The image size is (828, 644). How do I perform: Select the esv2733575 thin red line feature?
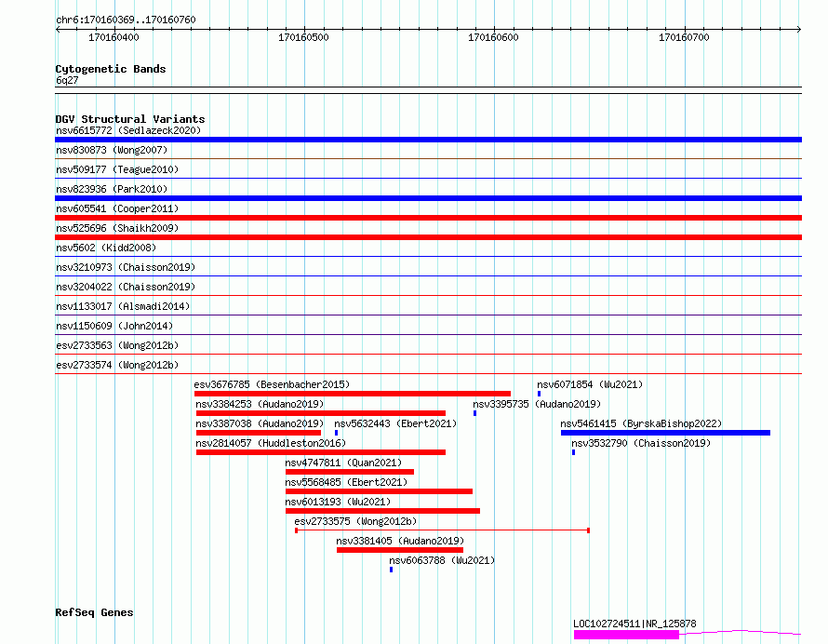(443, 530)
